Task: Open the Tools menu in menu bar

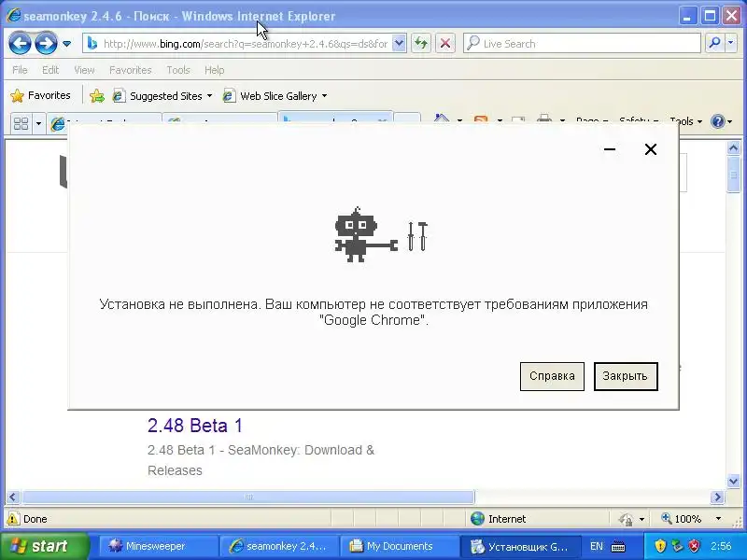Action: click(178, 70)
